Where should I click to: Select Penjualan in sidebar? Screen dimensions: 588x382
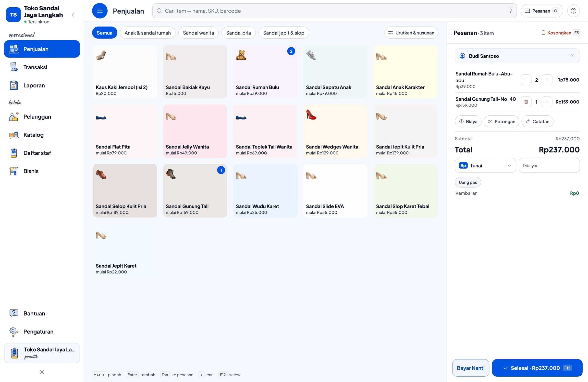42,49
